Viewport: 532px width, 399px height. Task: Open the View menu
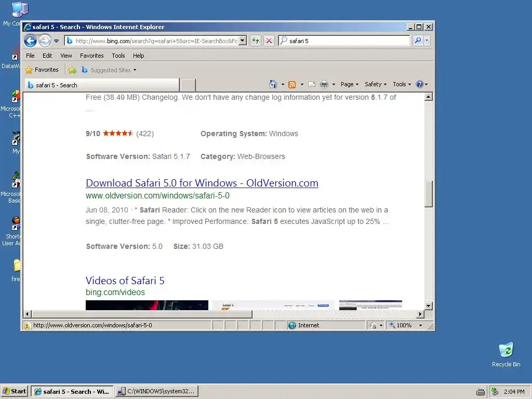66,56
